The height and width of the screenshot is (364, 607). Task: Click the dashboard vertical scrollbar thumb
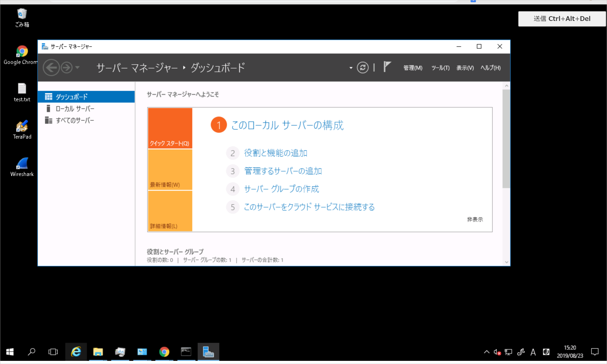coord(506,139)
